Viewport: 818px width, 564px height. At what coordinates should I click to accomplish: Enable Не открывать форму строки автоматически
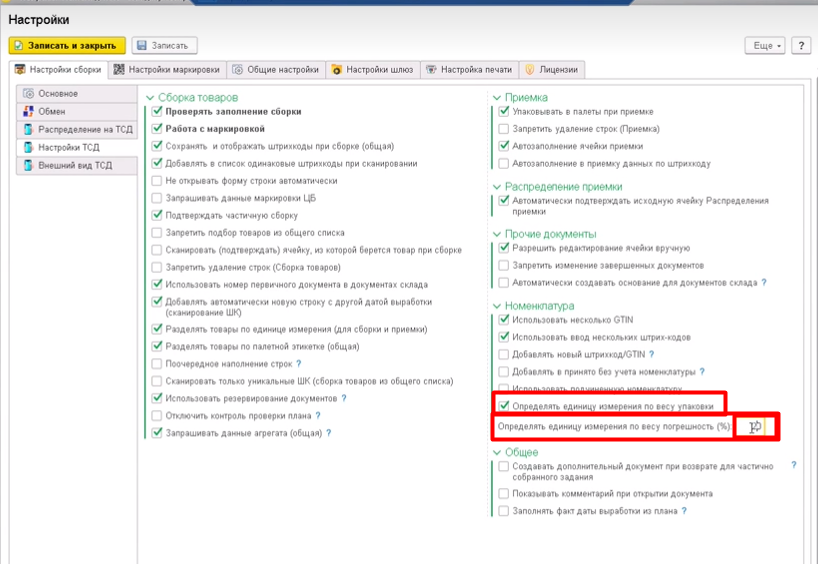pos(157,181)
